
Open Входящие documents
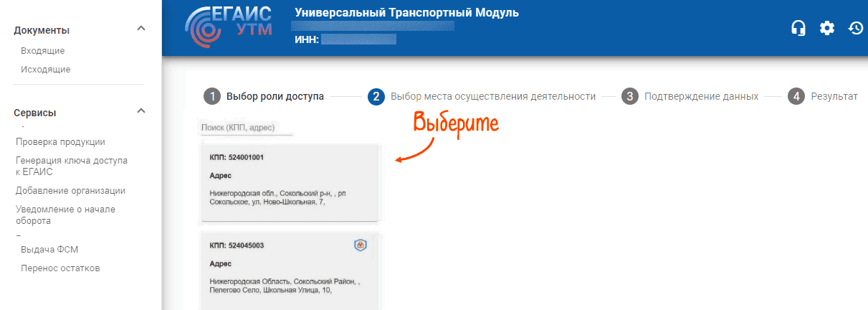[x=43, y=51]
